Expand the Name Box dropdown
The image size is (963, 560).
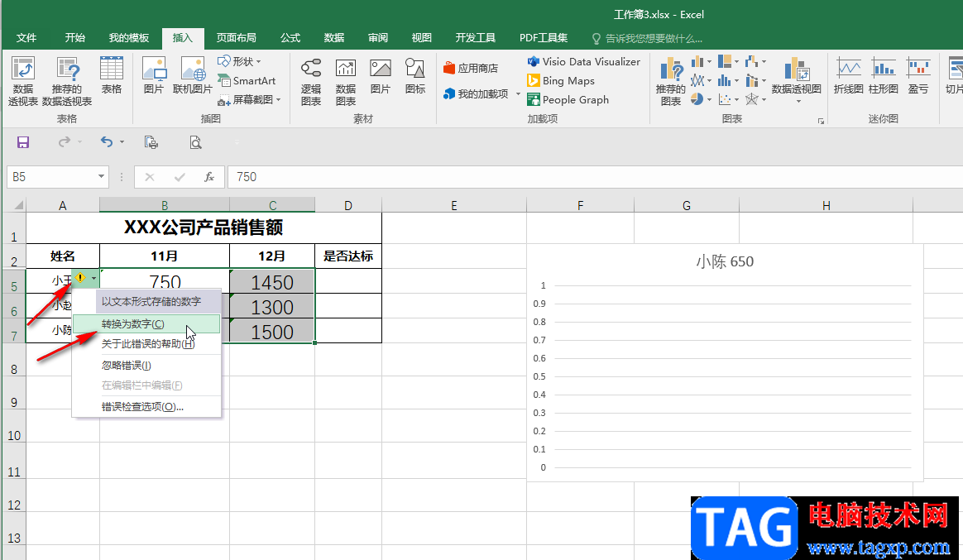coord(101,177)
